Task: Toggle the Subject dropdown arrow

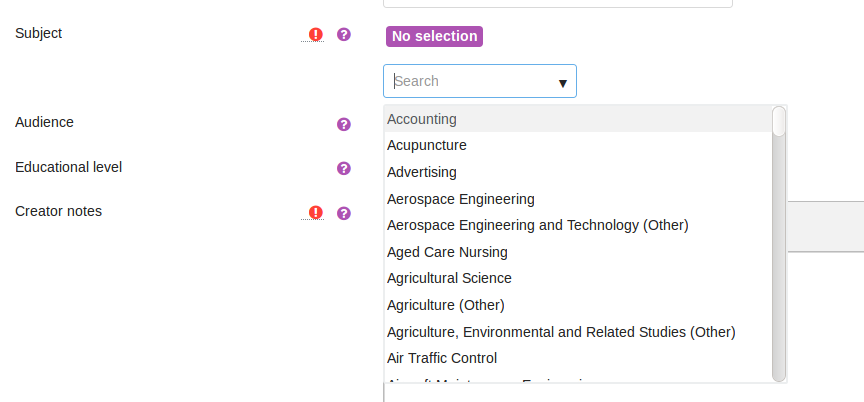Action: [x=563, y=83]
